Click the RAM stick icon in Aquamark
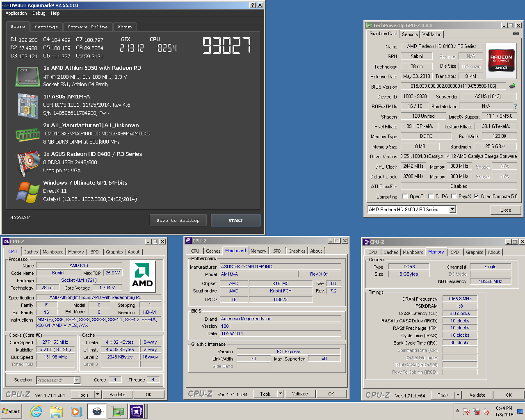The width and height of the screenshot is (525, 420). point(27,134)
